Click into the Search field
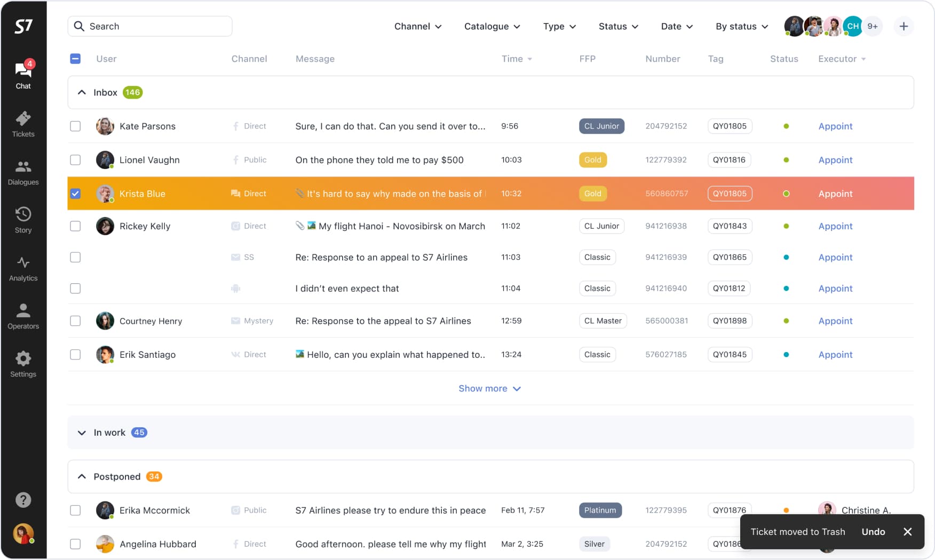Viewport: 935px width, 560px height. tap(150, 26)
